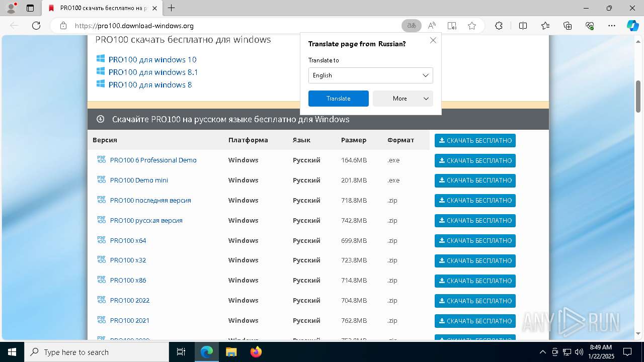This screenshot has width=644, height=362.
Task: Add this page to favorites star
Action: pyautogui.click(x=472, y=26)
